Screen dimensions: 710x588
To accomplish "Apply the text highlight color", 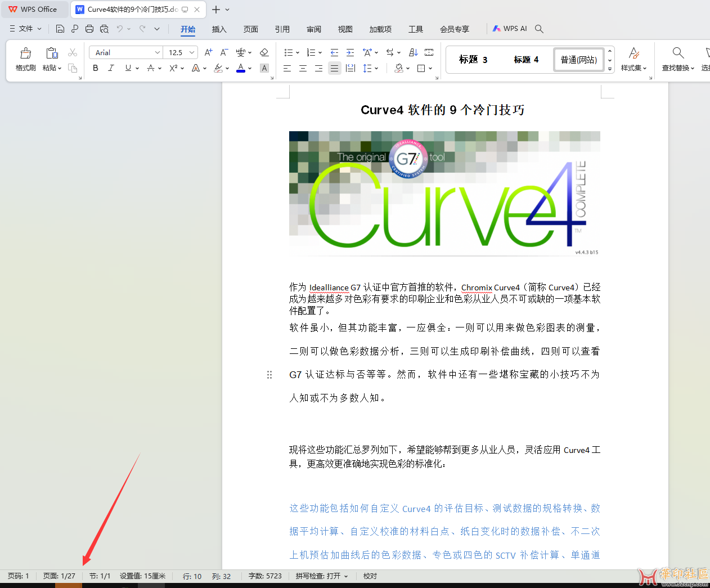I will tap(219, 68).
